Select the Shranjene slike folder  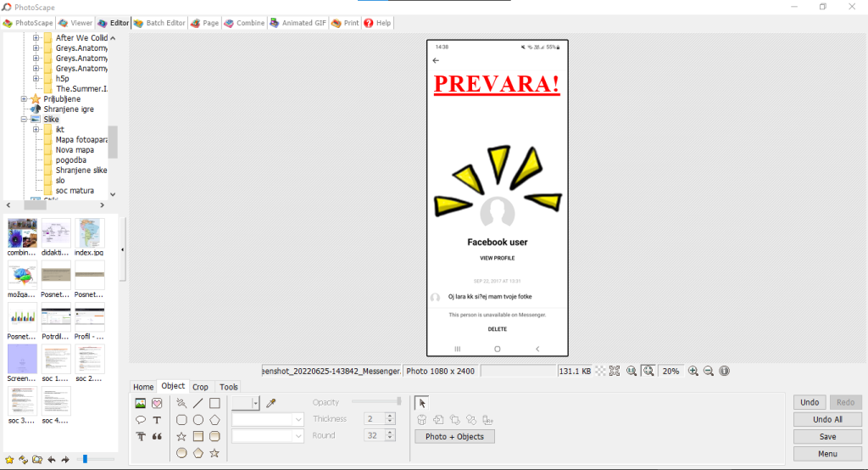tap(81, 171)
